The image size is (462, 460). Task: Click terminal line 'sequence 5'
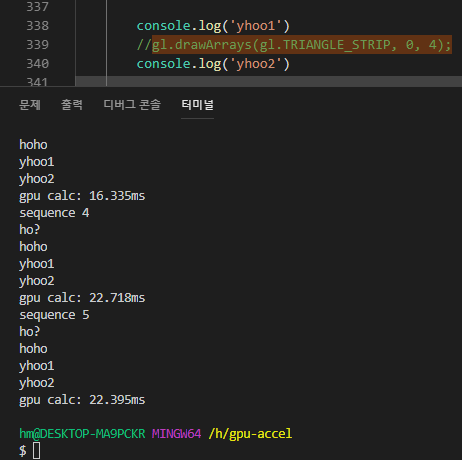tap(54, 315)
